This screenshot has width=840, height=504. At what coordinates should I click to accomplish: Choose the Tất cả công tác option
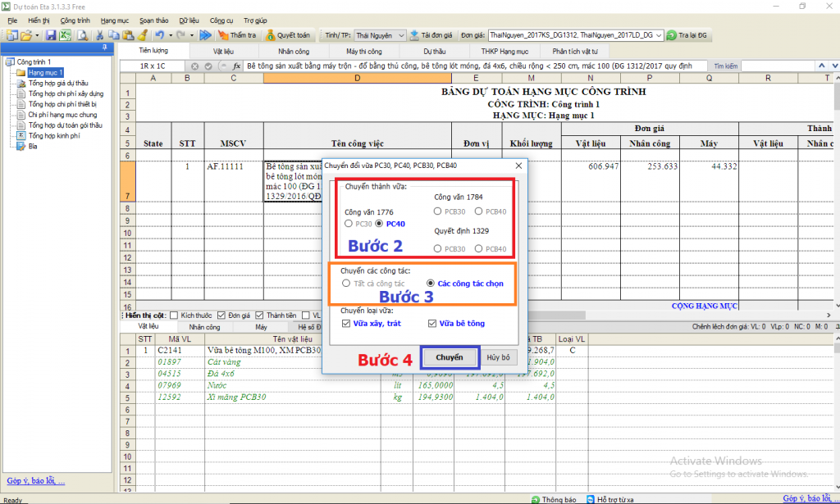point(347,283)
